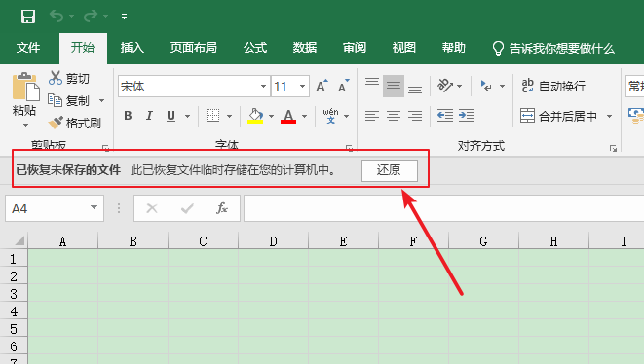Select column D header
The image size is (644, 364).
(273, 241)
